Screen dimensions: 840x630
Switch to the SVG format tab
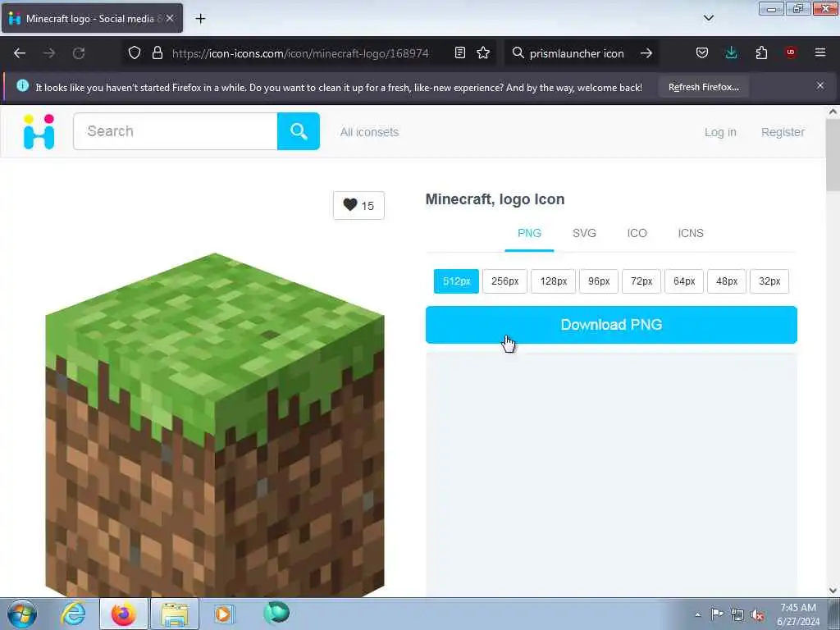click(584, 234)
